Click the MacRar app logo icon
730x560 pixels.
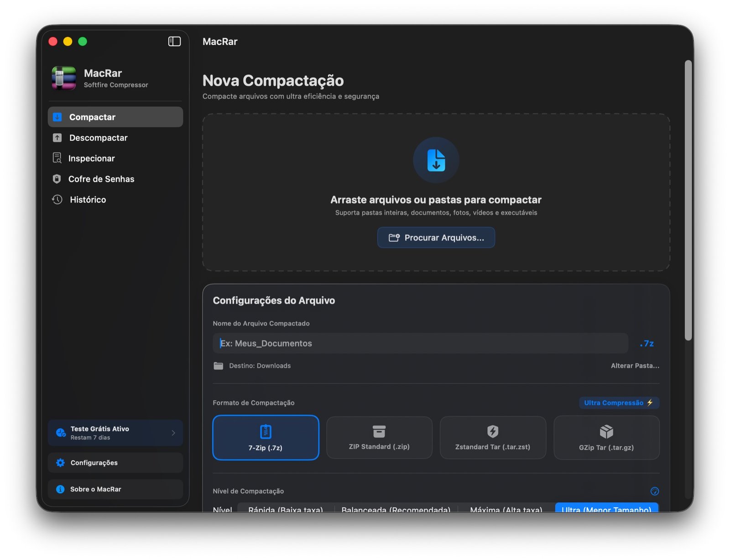(64, 79)
